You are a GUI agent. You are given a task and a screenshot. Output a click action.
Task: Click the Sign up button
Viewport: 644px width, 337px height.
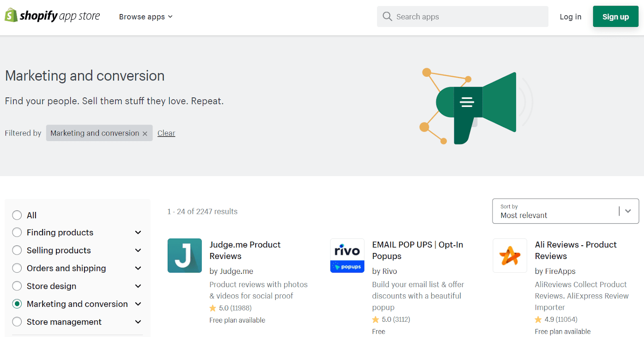point(615,16)
